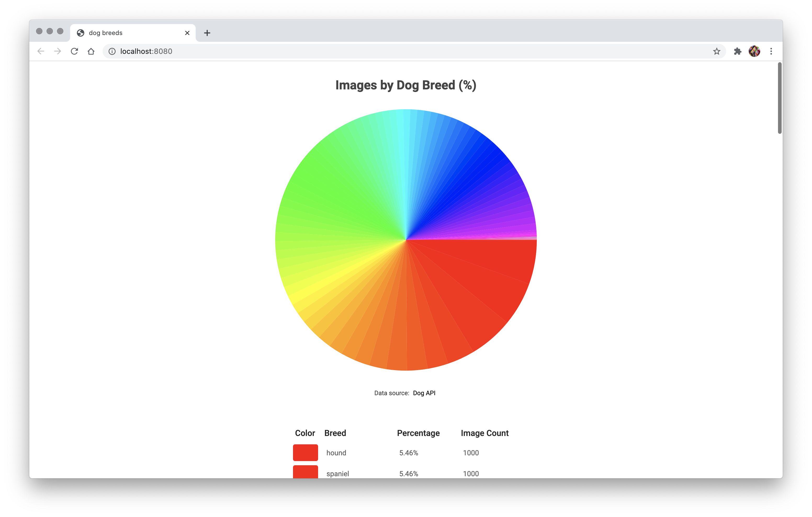Click the hound red color swatch
This screenshot has height=517, width=812.
305,453
